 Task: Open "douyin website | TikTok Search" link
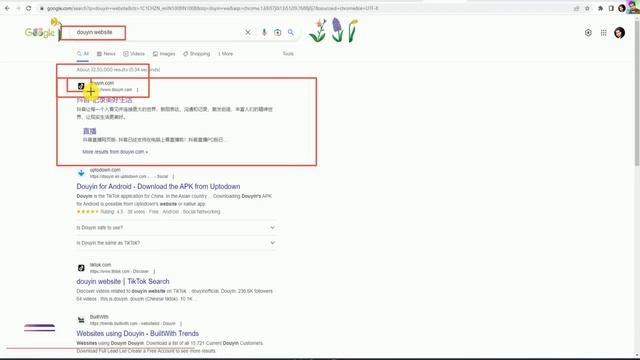pyautogui.click(x=123, y=282)
